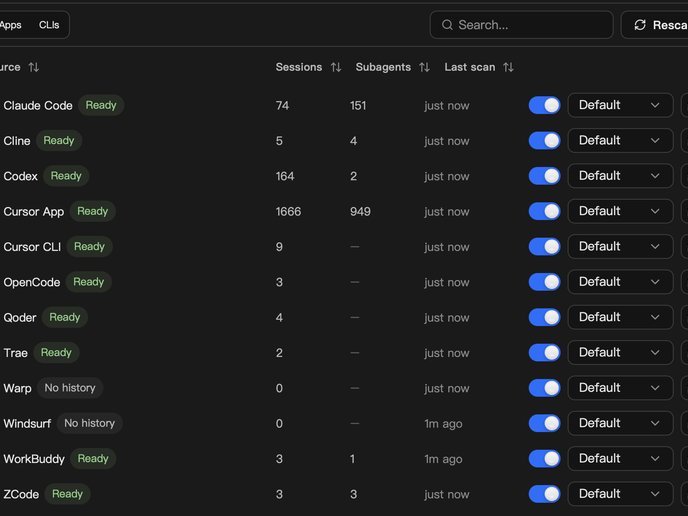Click the No history badge for Warp

click(70, 388)
